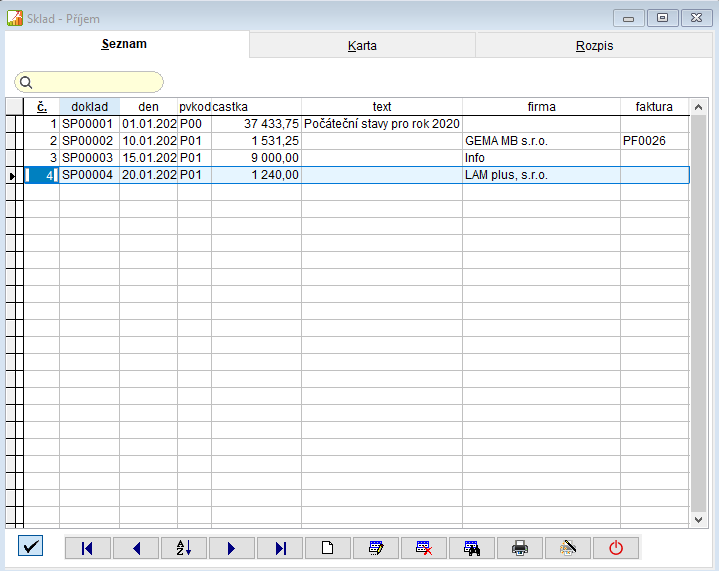719x571 pixels.
Task: Click the P00 code cell
Action: click(194, 124)
